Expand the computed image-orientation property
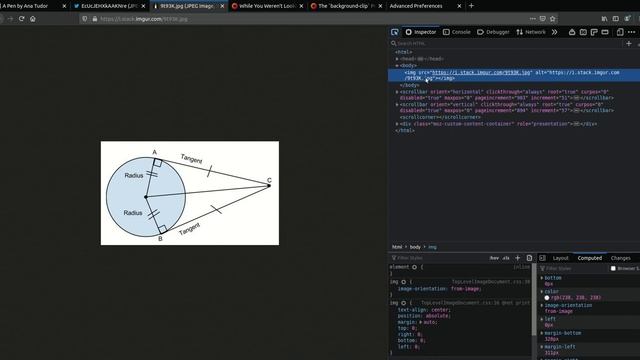 click(x=542, y=305)
